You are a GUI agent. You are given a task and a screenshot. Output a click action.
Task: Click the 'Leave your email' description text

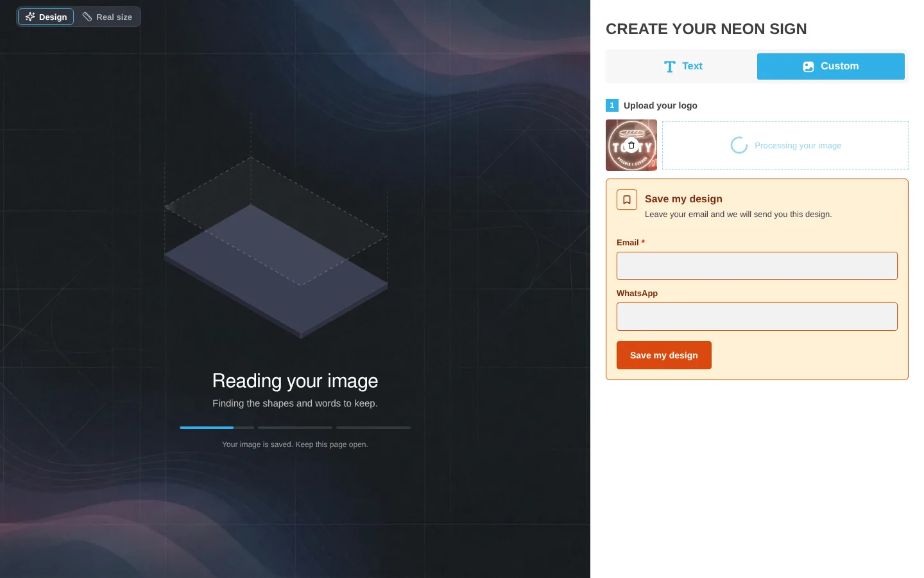point(738,215)
